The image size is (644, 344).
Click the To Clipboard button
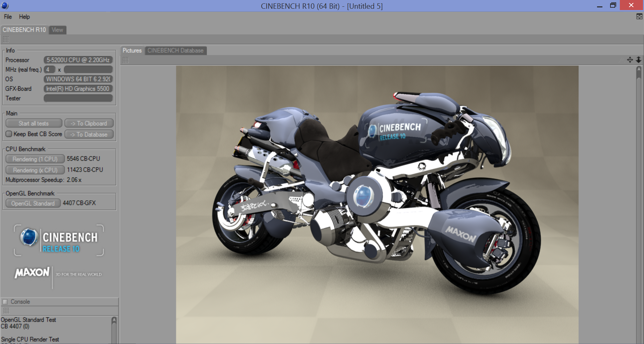coord(89,124)
